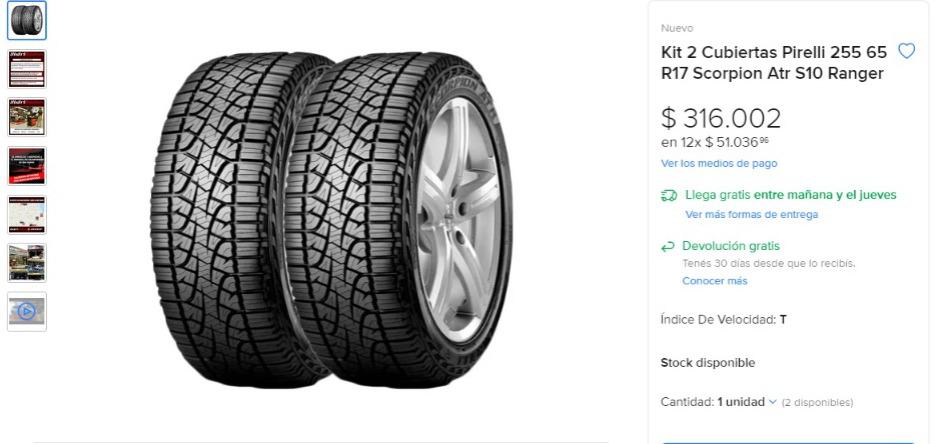Click the 'Devolución gratis' text
Viewport: 935px width, 444px height.
[730, 246]
